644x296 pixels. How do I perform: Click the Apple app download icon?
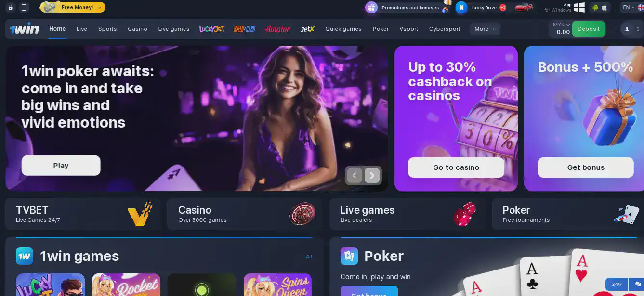[605, 7]
